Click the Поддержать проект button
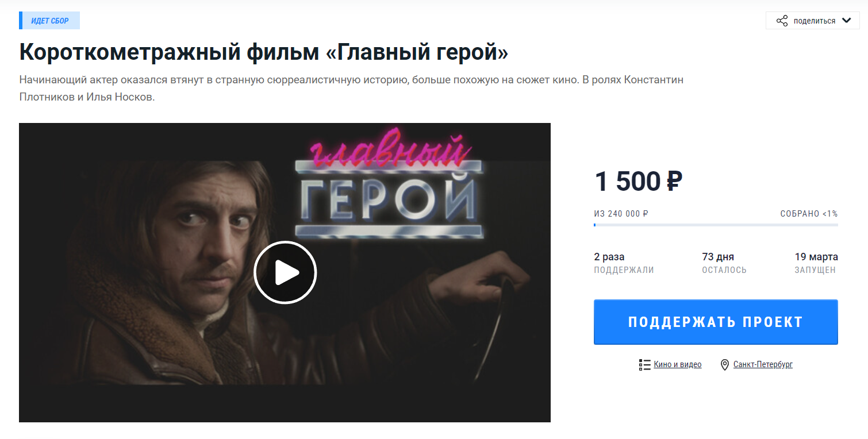 point(716,322)
